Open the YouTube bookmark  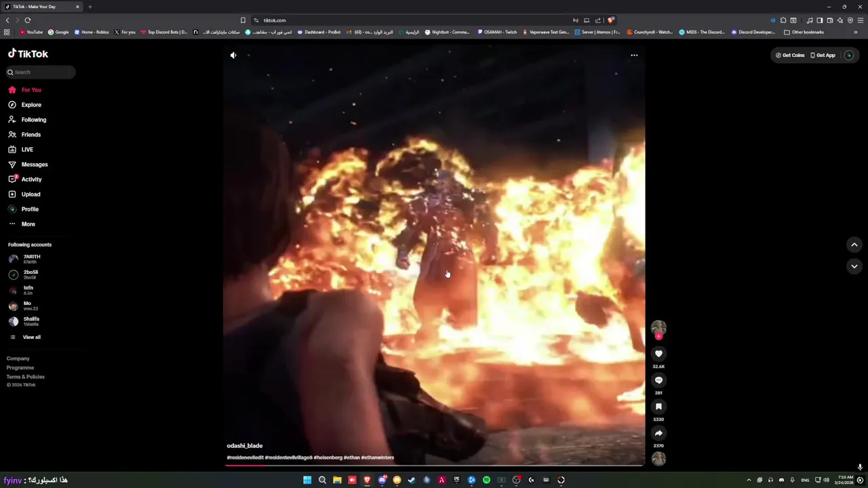[31, 32]
